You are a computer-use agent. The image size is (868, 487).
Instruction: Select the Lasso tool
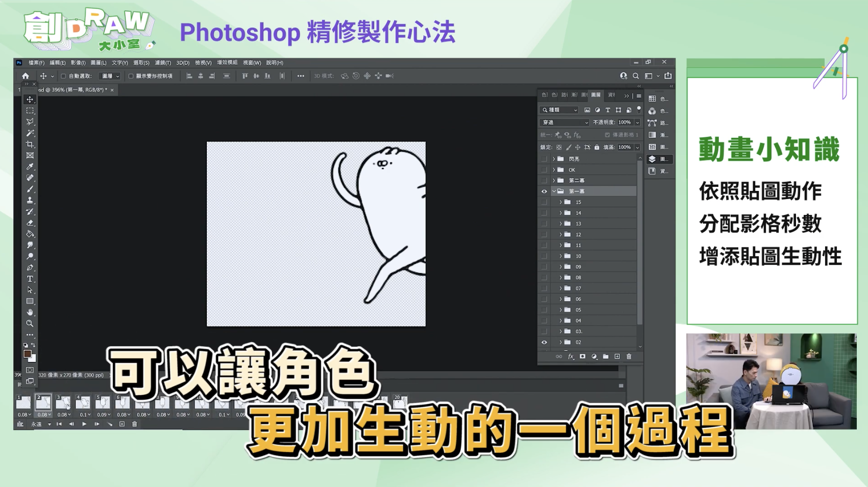(x=30, y=122)
